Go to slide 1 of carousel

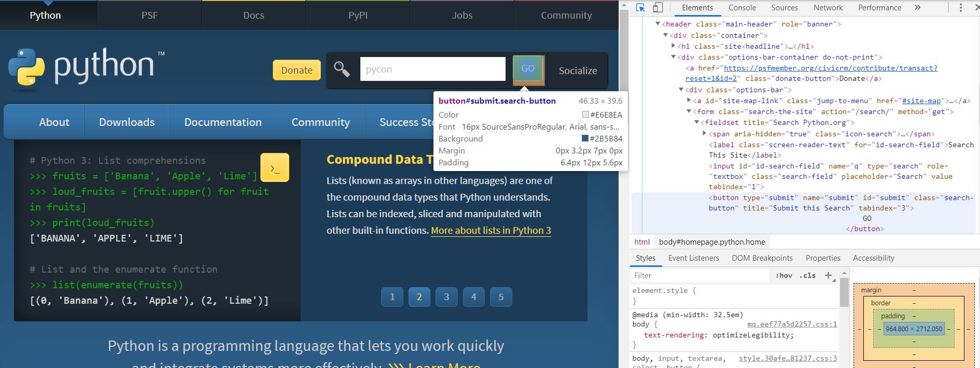pyautogui.click(x=392, y=297)
